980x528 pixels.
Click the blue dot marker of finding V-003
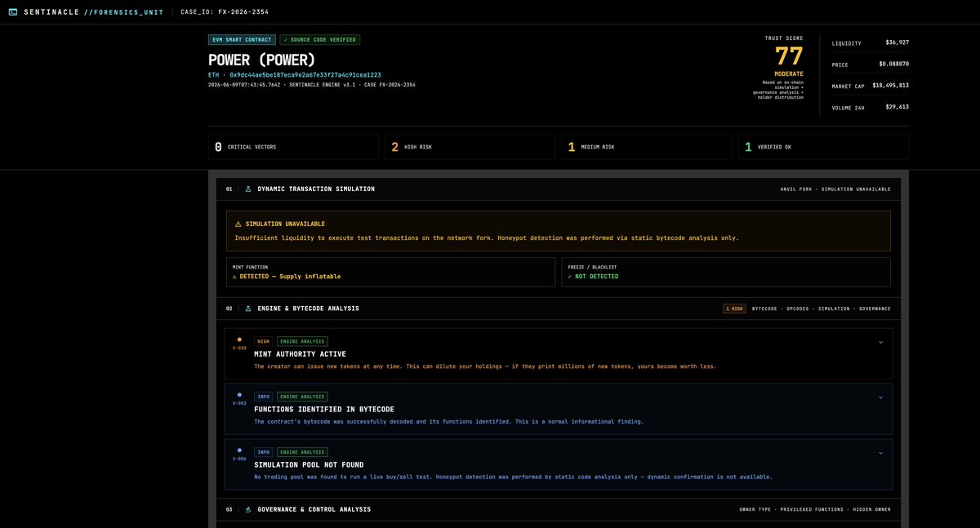239,395
